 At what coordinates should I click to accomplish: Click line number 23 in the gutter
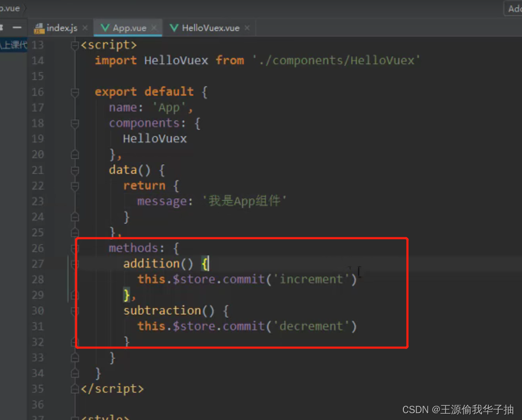[x=37, y=201]
